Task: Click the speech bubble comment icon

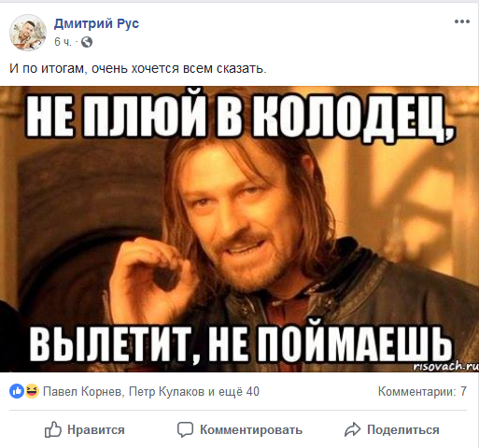Action: (x=185, y=430)
